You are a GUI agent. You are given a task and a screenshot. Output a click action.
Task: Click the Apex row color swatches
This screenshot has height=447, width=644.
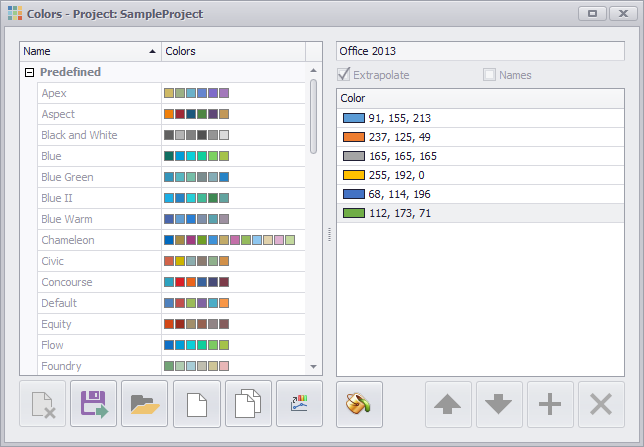pyautogui.click(x=196, y=93)
